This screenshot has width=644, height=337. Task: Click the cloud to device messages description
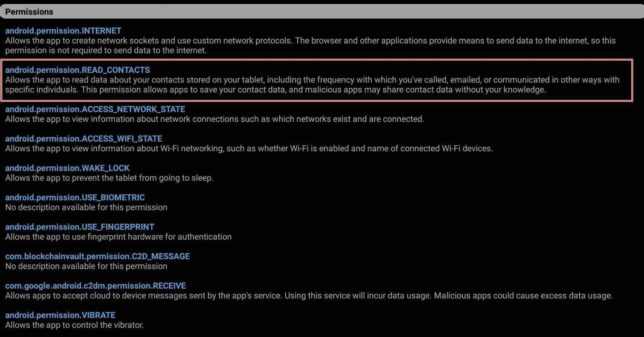[309, 295]
